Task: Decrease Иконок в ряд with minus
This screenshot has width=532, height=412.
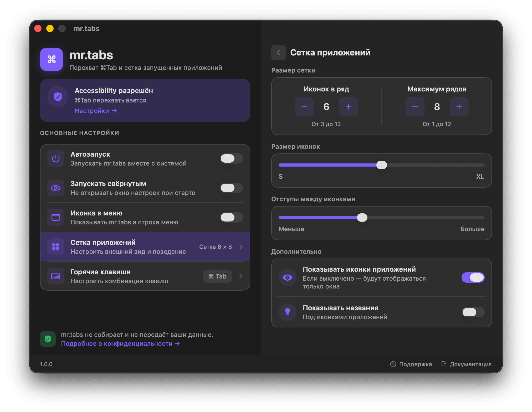Action: click(304, 107)
